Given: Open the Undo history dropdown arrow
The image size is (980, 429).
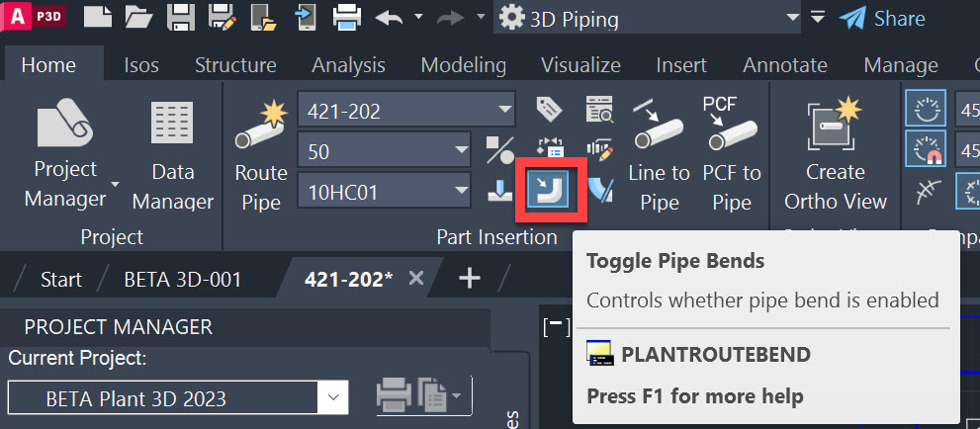Looking at the screenshot, I should 418,17.
